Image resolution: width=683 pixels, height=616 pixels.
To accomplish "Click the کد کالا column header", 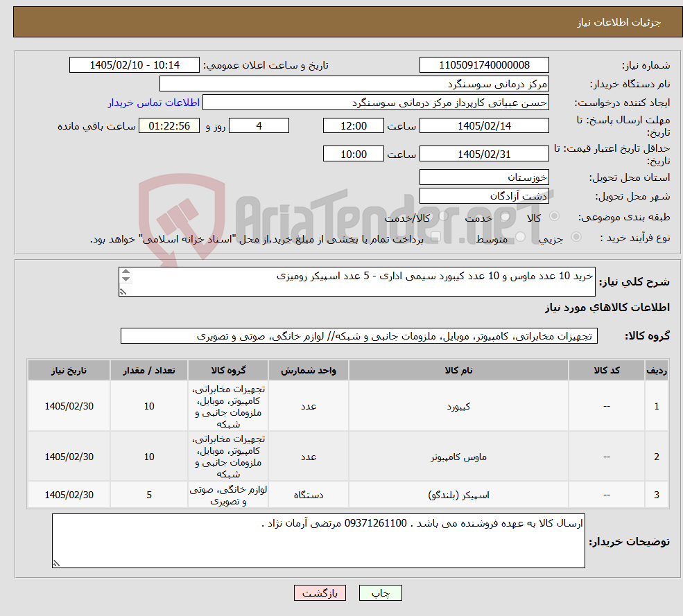I will point(607,370).
